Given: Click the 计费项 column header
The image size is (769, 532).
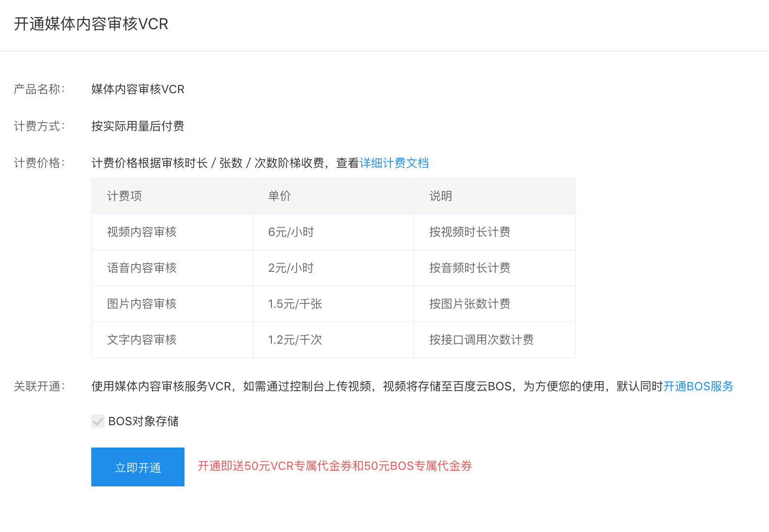Looking at the screenshot, I should click(172, 196).
